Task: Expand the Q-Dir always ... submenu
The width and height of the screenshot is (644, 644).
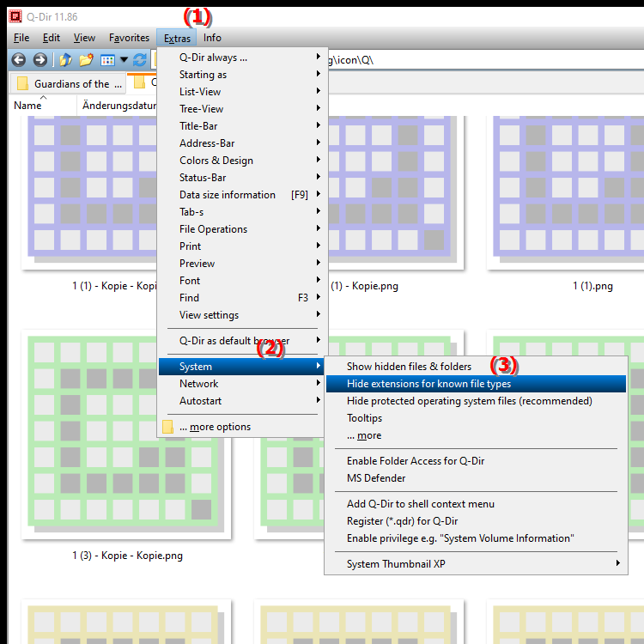Action: tap(244, 58)
